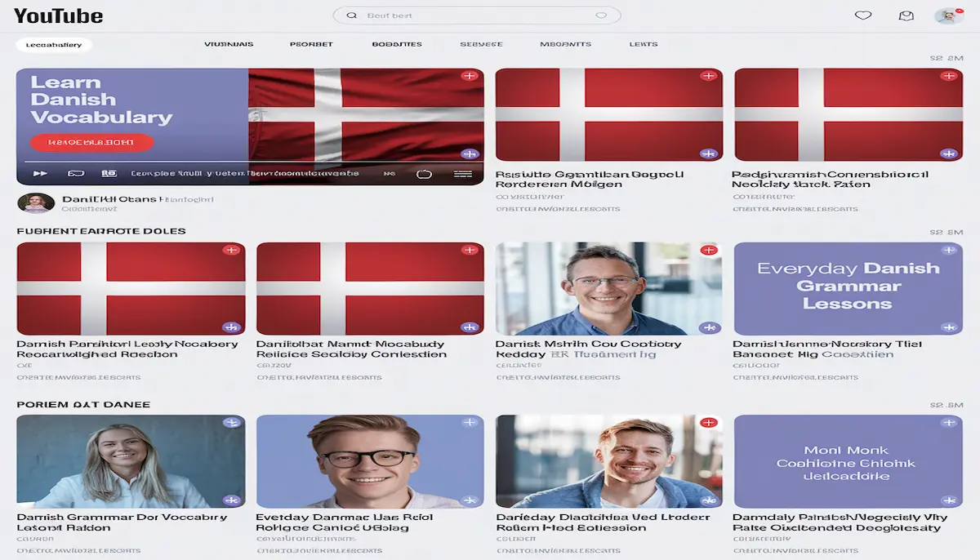Open the channel avatar below the featured video
Screen dimensions: 980x560
(36, 203)
